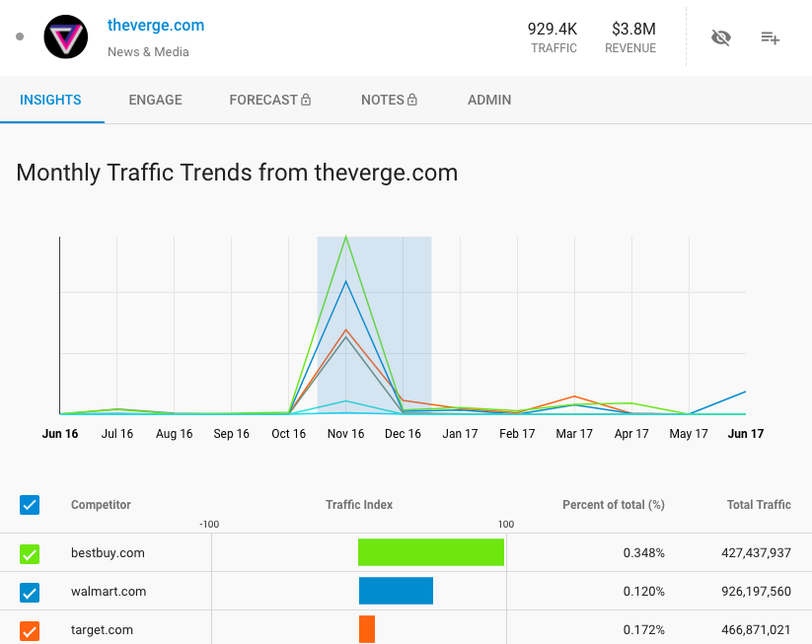Click the green bestbuy.com traffic index bar

click(431, 552)
